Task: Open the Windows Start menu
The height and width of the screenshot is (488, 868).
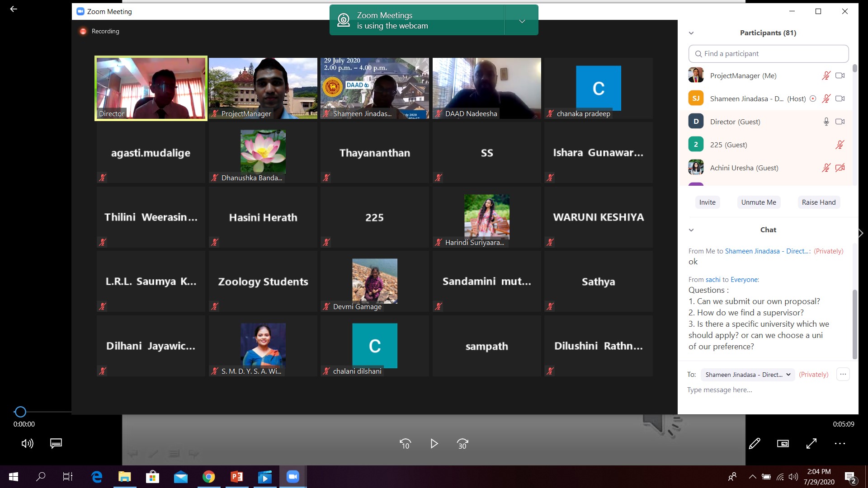Action: click(14, 477)
